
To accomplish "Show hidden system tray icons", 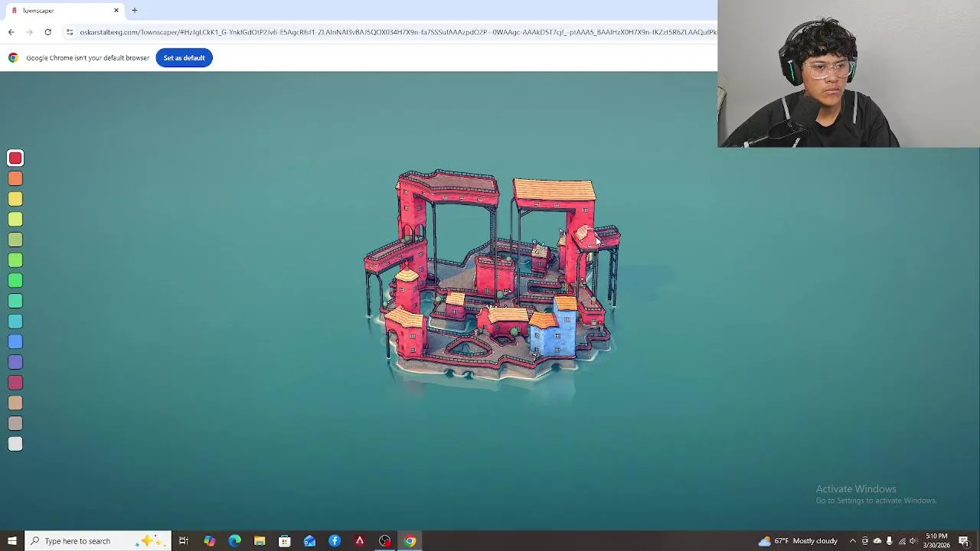I will pos(852,541).
